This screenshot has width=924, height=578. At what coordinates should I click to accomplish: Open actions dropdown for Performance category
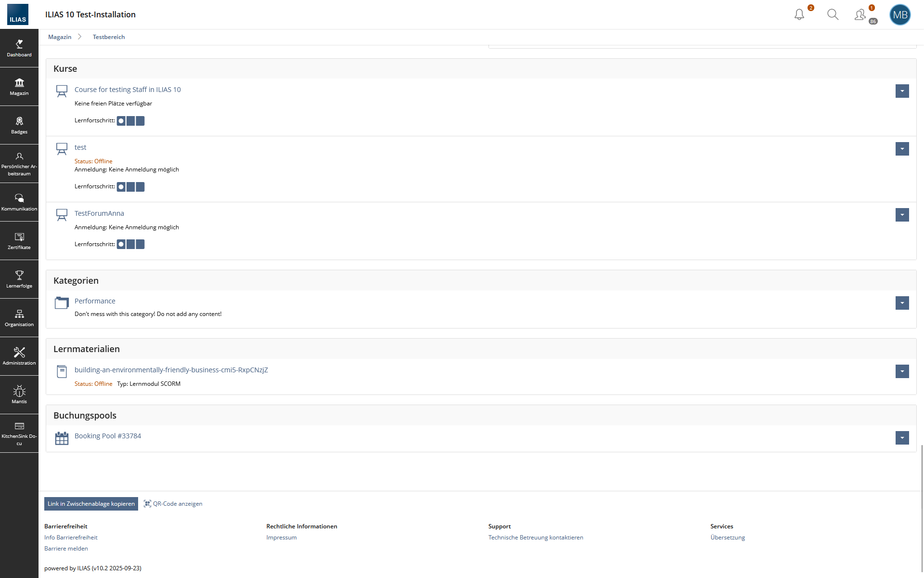(902, 303)
